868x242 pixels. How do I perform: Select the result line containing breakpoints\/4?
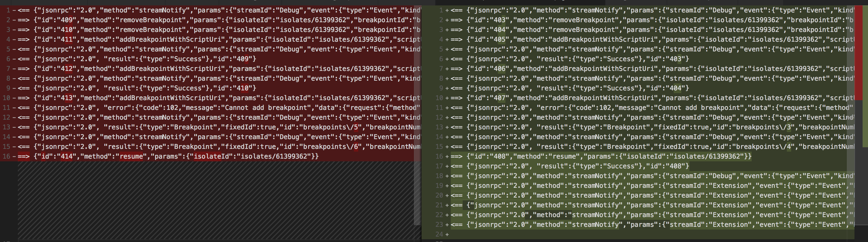tap(652, 147)
